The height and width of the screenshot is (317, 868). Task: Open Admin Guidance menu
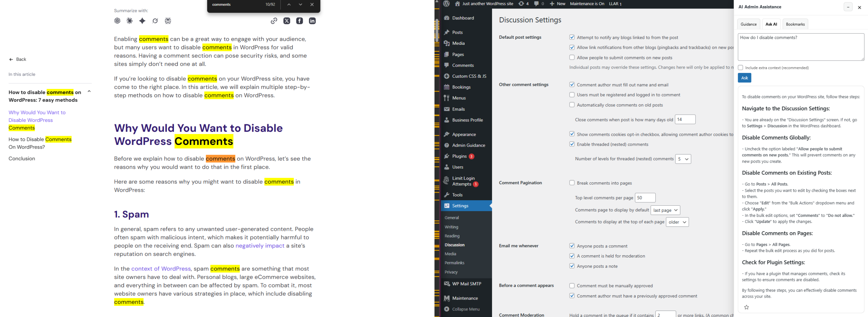[466, 145]
